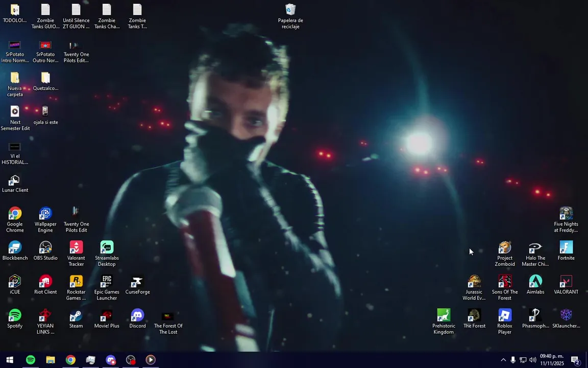Viewport: 588px width, 368px height.
Task: Launch The Forest game shortcut
Action: click(x=474, y=318)
